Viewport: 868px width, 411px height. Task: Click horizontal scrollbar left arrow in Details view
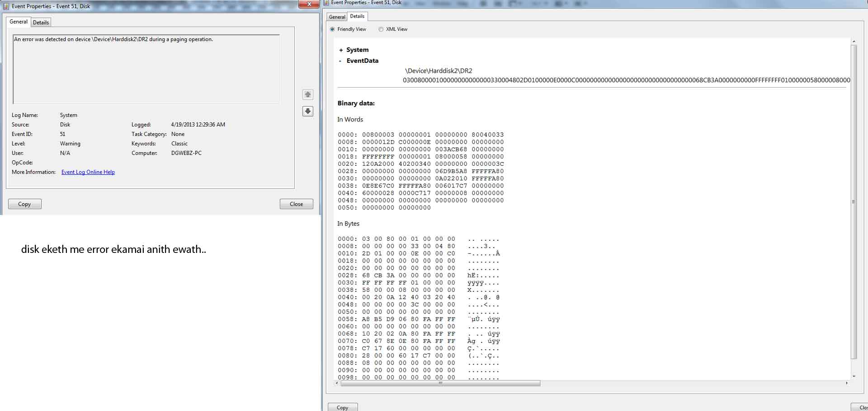337,383
